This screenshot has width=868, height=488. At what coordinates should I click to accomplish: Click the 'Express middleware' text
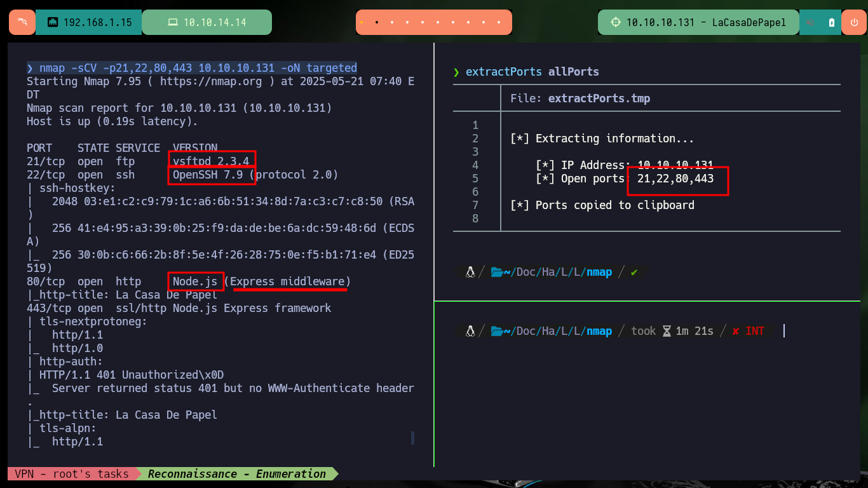tap(287, 281)
